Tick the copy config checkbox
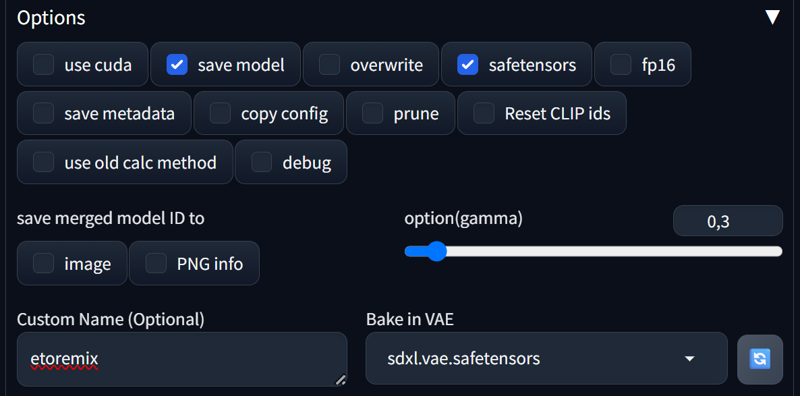The width and height of the screenshot is (800, 396). [x=220, y=113]
